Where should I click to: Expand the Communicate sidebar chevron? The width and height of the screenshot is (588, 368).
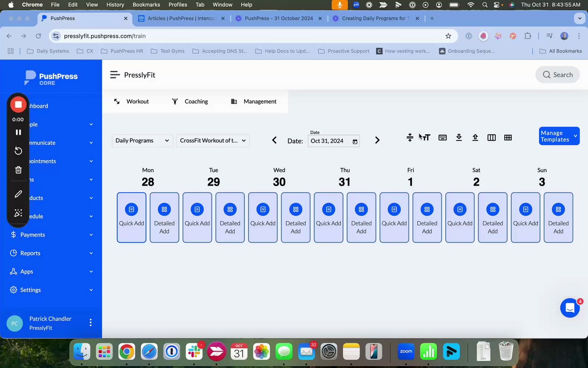(91, 143)
